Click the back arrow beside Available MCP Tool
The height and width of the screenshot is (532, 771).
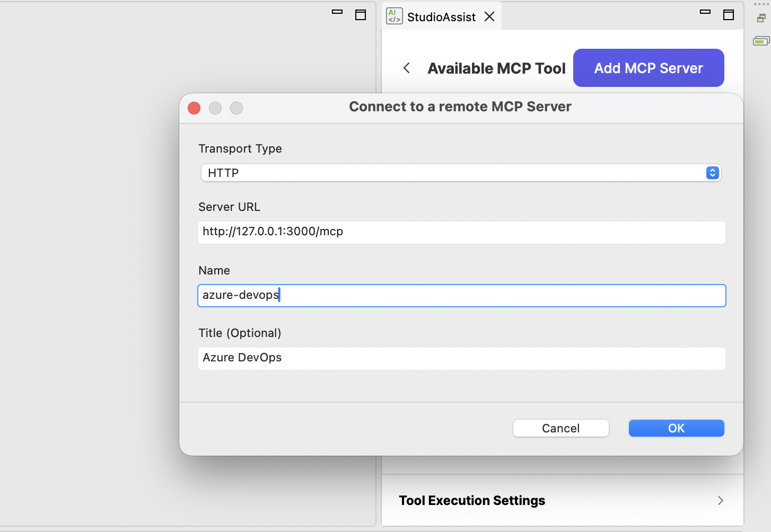pyautogui.click(x=406, y=68)
